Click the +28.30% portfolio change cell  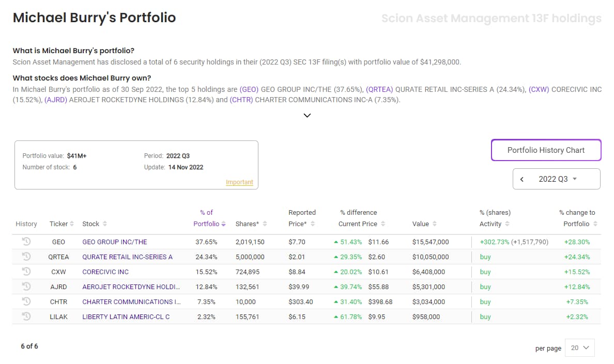[577, 242]
